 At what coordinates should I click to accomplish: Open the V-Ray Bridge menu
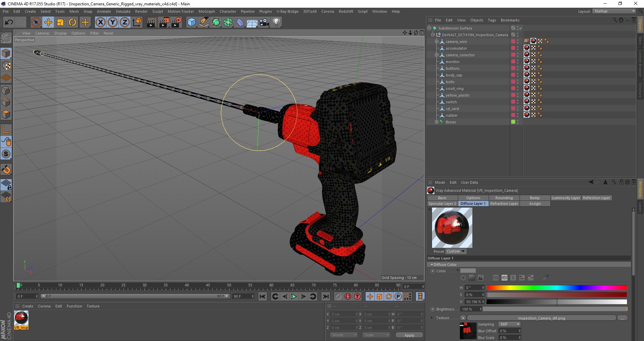pyautogui.click(x=287, y=11)
